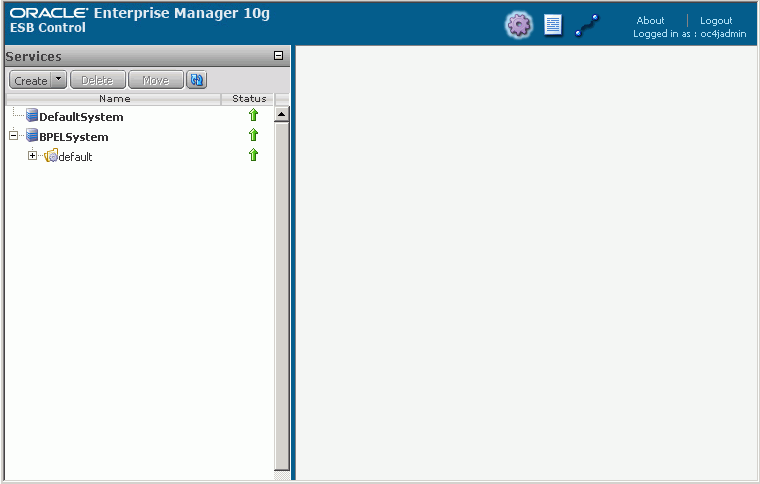Click the services list scrollbar track
The height and width of the screenshot is (484, 760).
click(282, 296)
